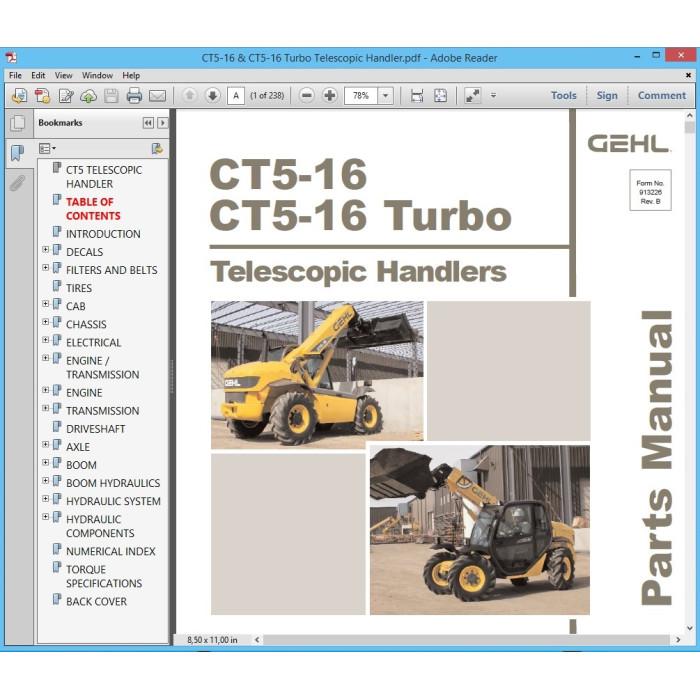Image resolution: width=700 pixels, height=700 pixels.
Task: Open the Window menu
Action: tap(97, 75)
